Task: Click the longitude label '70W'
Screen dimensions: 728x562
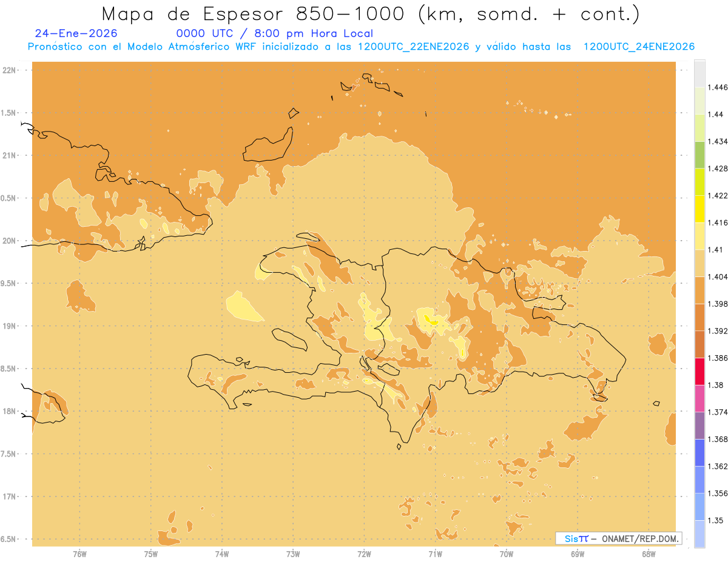Action: 507,554
